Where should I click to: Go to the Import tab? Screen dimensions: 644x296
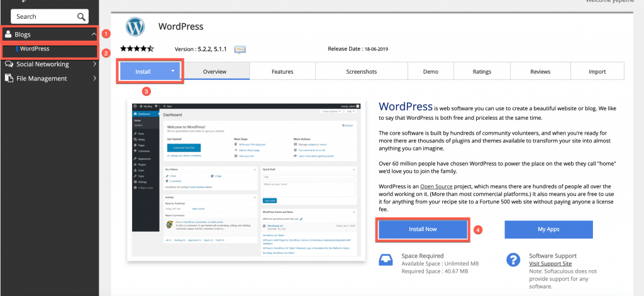[x=597, y=72]
